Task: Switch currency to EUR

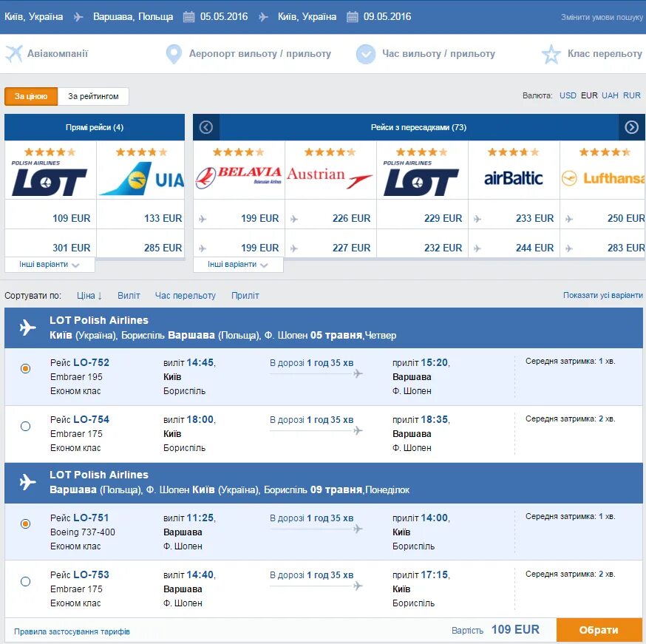Action: (589, 95)
